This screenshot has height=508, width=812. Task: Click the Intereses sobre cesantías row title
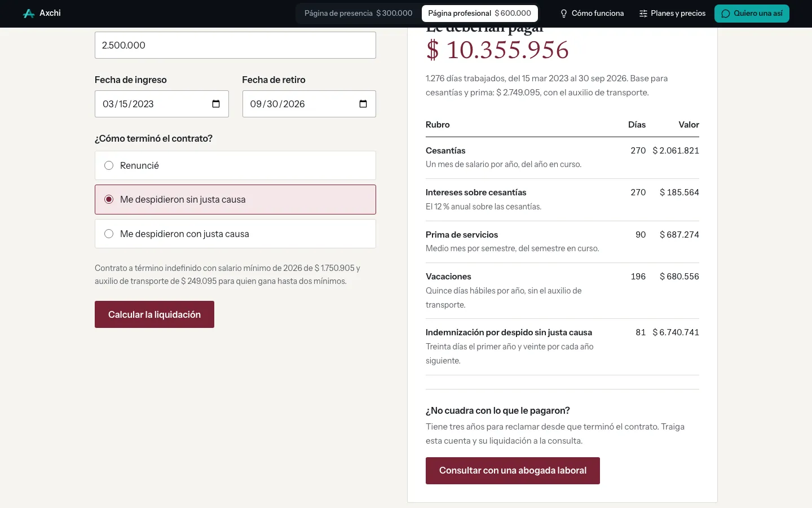click(476, 192)
